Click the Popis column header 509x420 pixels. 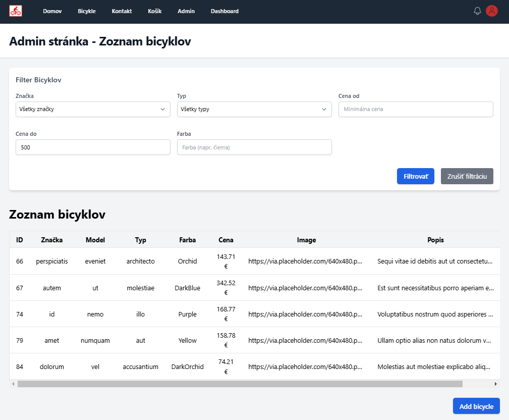coord(435,240)
